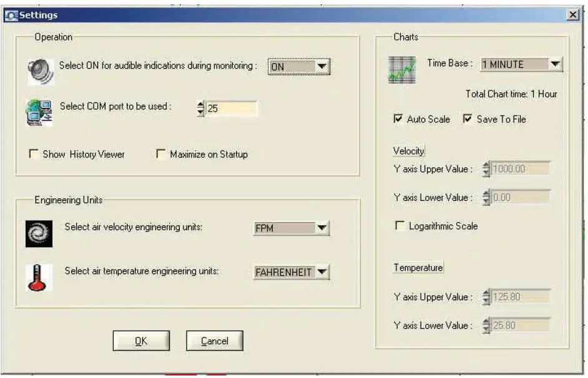Enable the Logarithmic Scale checkbox
Image resolution: width=588 pixels, height=378 pixels.
click(399, 226)
